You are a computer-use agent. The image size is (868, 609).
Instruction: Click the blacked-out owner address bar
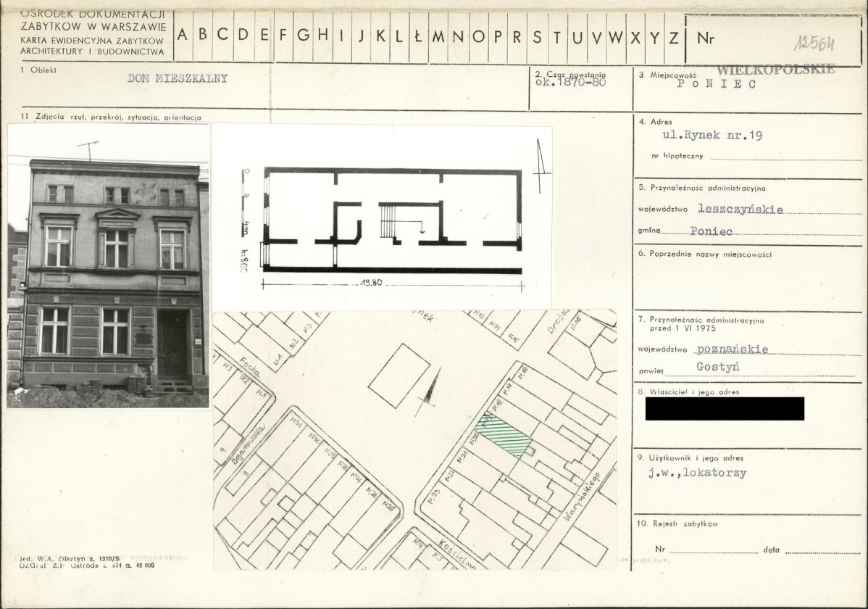[725, 408]
